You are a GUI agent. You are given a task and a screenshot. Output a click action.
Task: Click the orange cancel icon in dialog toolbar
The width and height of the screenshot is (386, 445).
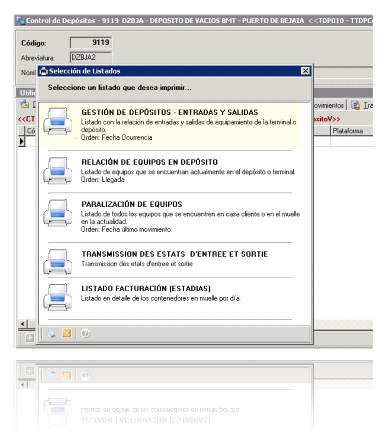coord(67,333)
